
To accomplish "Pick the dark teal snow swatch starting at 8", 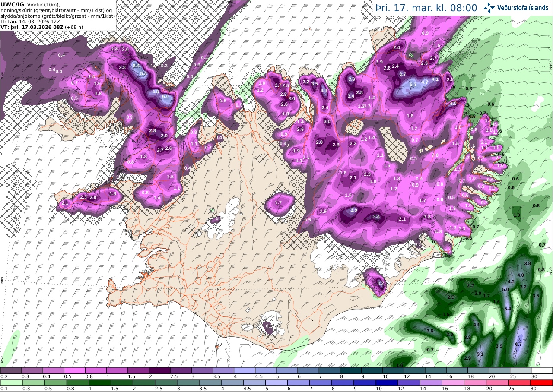I will click(x=351, y=370).
